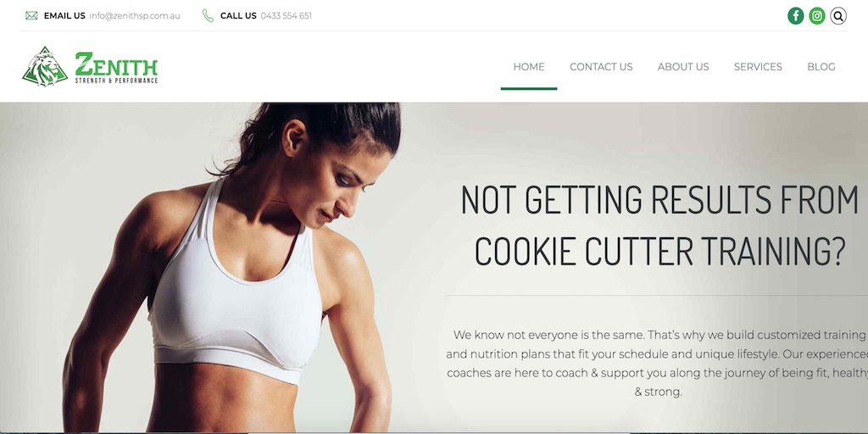This screenshot has height=434, width=868.
Task: Open the Blog page
Action: point(821,67)
